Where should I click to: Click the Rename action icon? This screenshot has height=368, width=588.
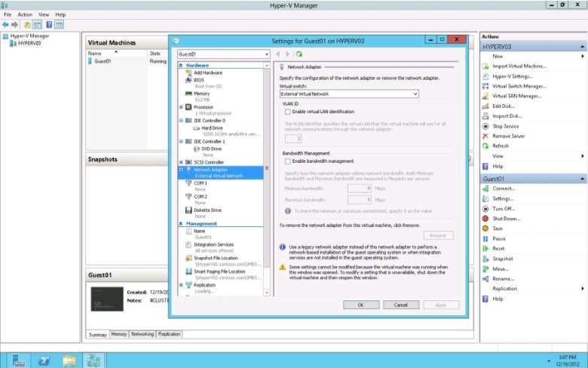tap(485, 279)
